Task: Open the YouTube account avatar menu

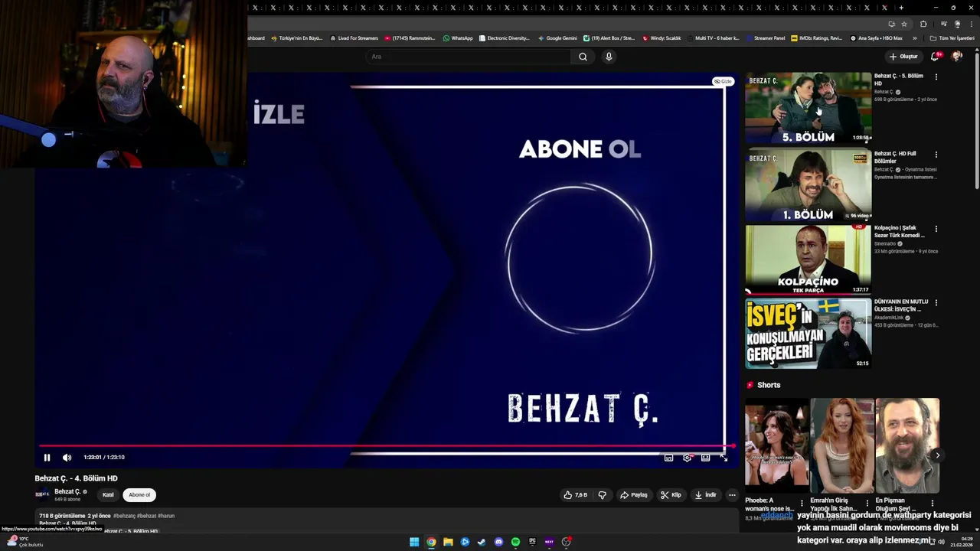Action: [957, 57]
